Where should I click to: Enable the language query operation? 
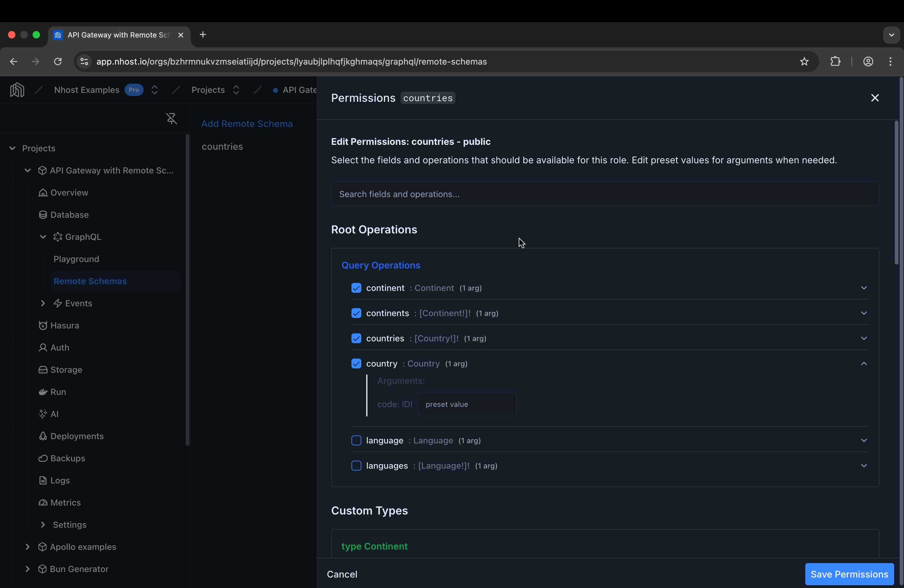(356, 440)
